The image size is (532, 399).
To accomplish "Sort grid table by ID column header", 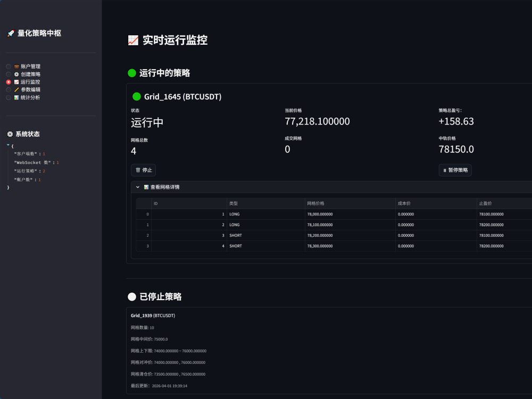I will pos(189,204).
